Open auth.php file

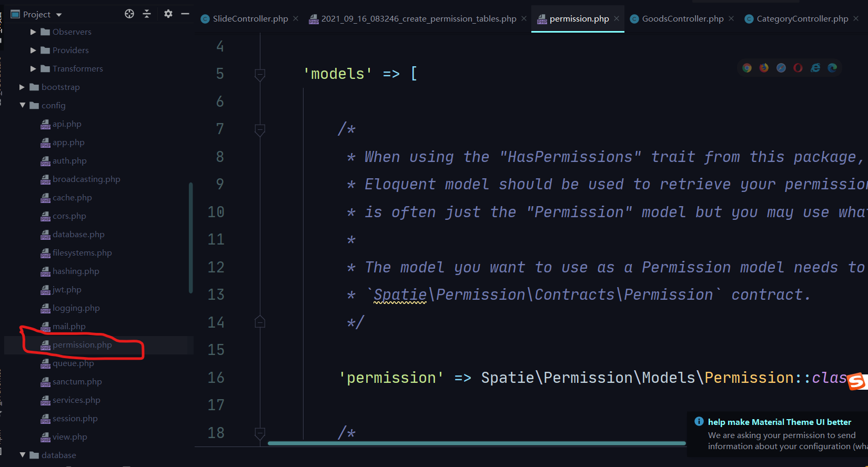tap(69, 161)
